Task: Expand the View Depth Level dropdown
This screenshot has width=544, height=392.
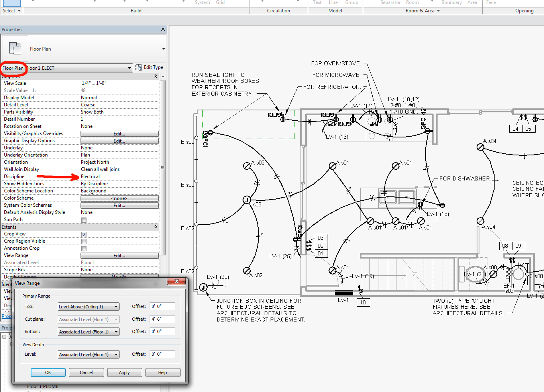Action: coord(116,355)
